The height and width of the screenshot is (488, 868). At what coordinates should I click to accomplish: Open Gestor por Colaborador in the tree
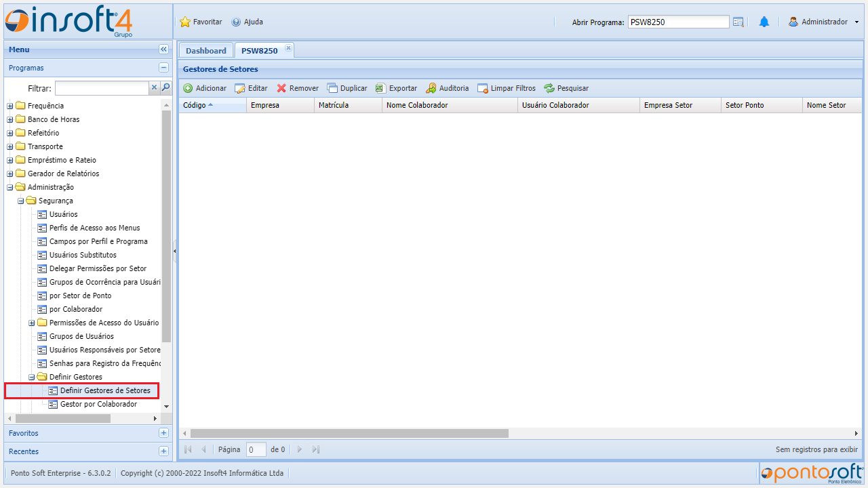point(98,404)
